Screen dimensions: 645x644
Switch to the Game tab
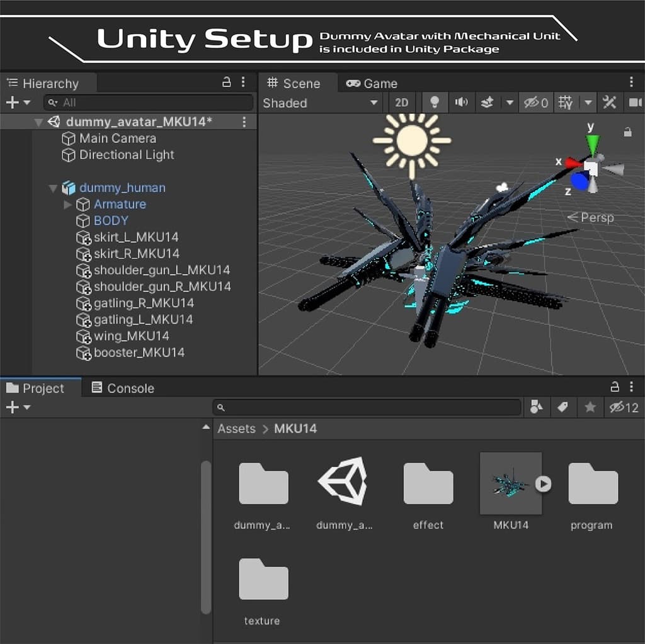pyautogui.click(x=372, y=84)
